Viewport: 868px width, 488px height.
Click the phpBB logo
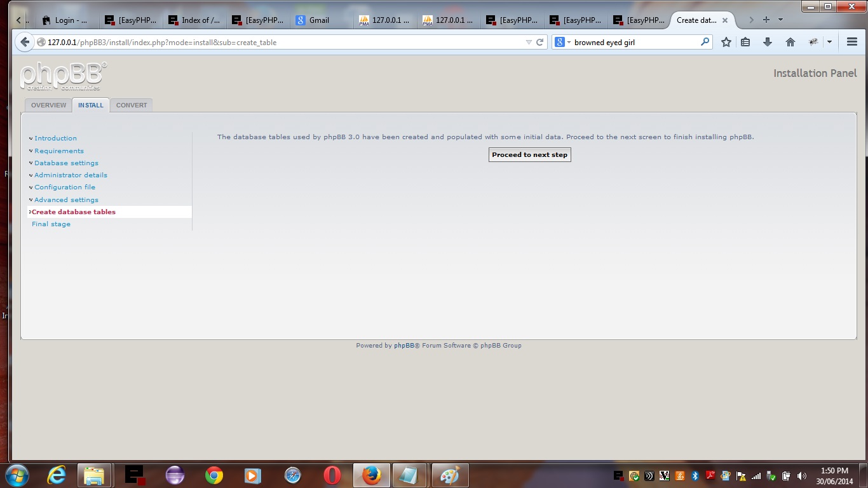coord(63,76)
